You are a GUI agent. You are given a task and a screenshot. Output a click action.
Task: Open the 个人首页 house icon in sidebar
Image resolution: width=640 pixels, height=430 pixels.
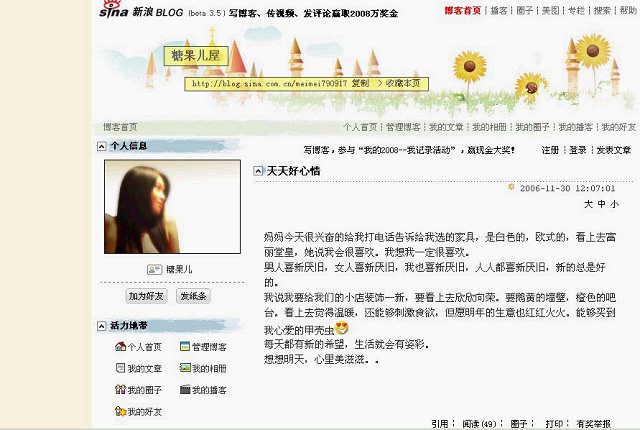[x=120, y=346]
